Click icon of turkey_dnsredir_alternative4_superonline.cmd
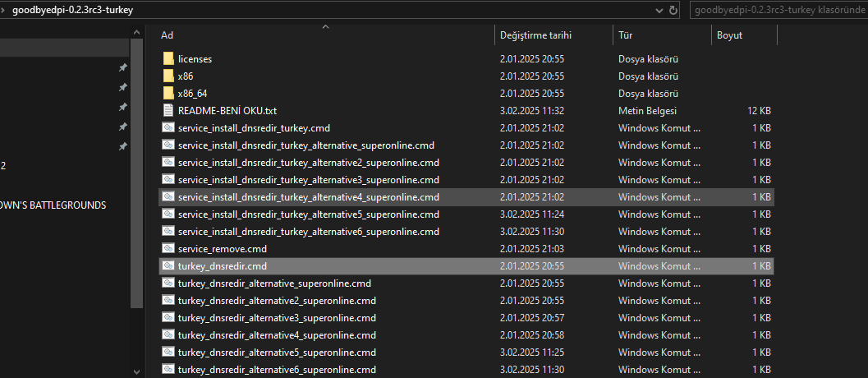The image size is (868, 378). 168,334
